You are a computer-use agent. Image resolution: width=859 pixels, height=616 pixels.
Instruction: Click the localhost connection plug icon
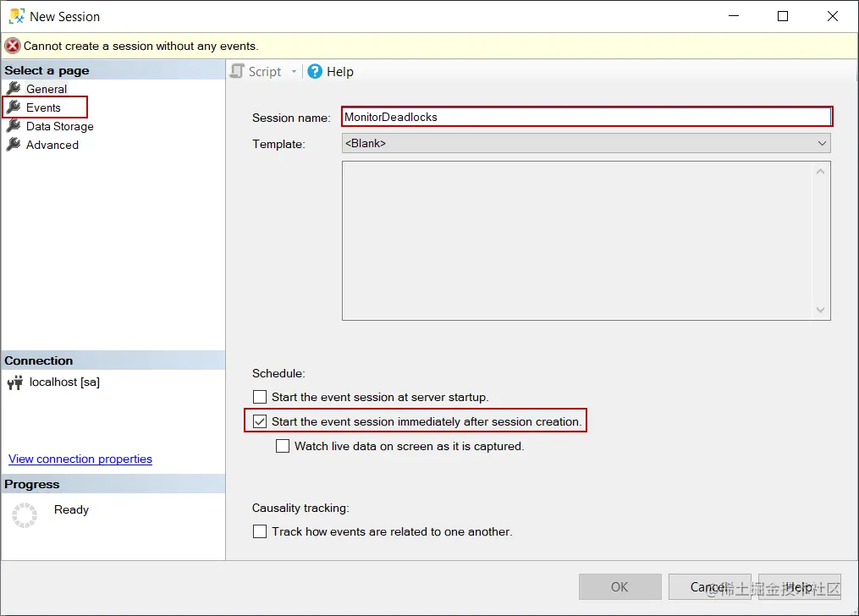click(x=14, y=382)
